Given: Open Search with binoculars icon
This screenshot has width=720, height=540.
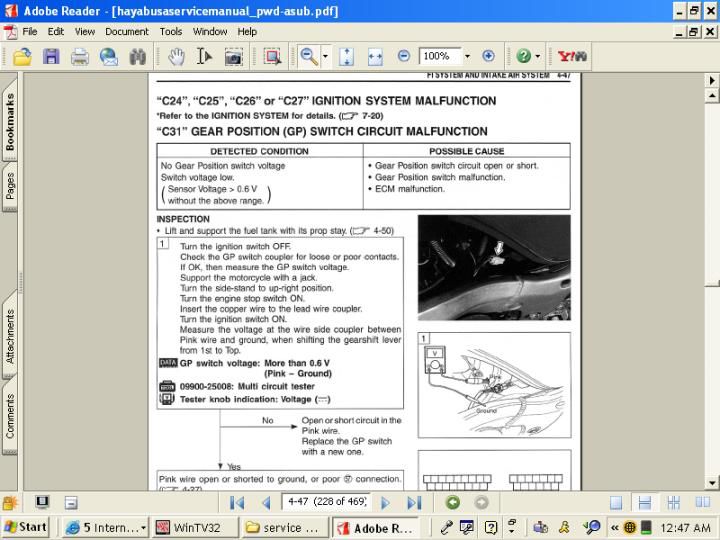Looking at the screenshot, I should (x=137, y=57).
